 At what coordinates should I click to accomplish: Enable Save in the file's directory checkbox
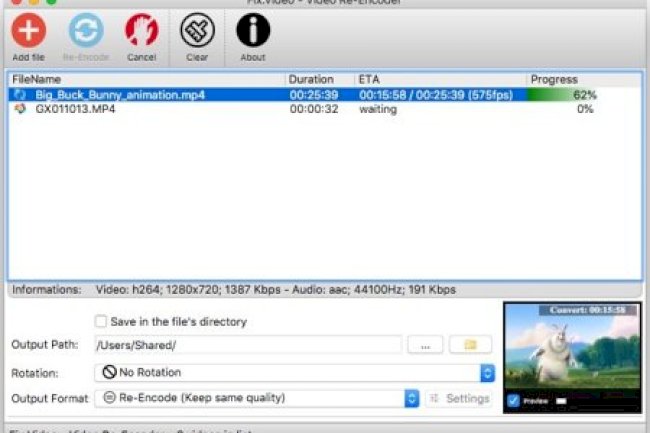pyautogui.click(x=101, y=321)
